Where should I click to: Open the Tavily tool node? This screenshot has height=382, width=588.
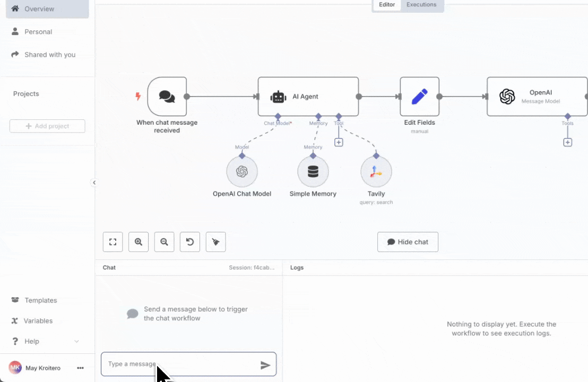point(376,171)
